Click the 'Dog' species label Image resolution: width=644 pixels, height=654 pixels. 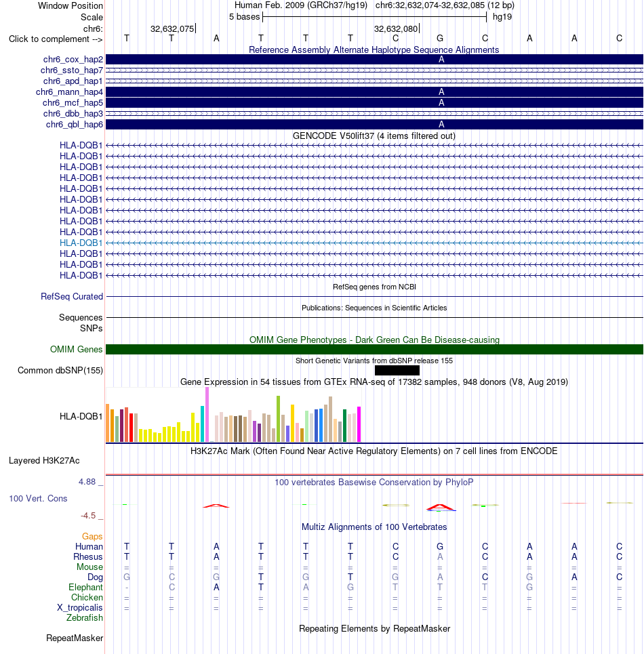coord(95,577)
